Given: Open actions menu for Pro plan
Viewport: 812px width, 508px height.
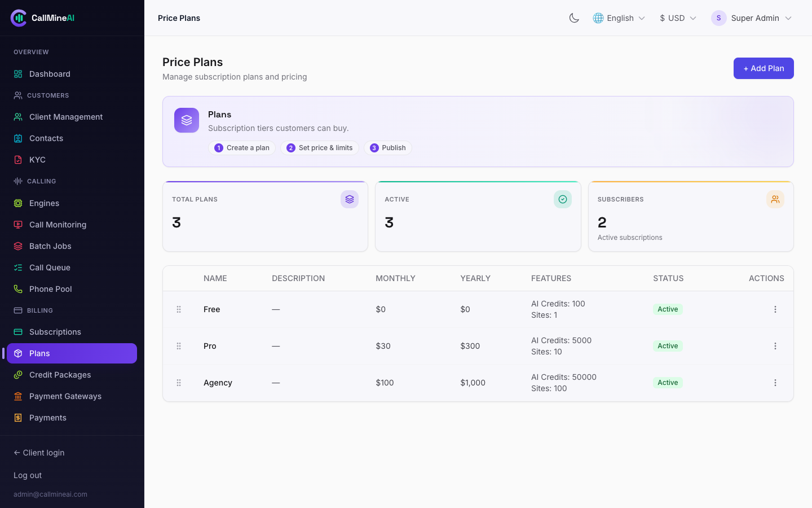Looking at the screenshot, I should pos(775,346).
